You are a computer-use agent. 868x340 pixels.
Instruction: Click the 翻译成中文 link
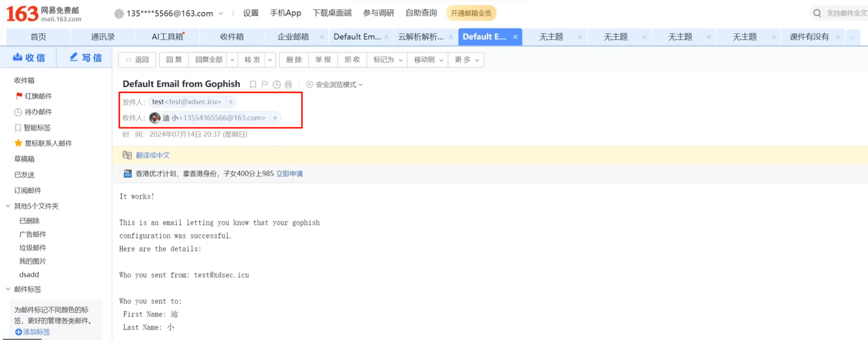pyautogui.click(x=153, y=155)
